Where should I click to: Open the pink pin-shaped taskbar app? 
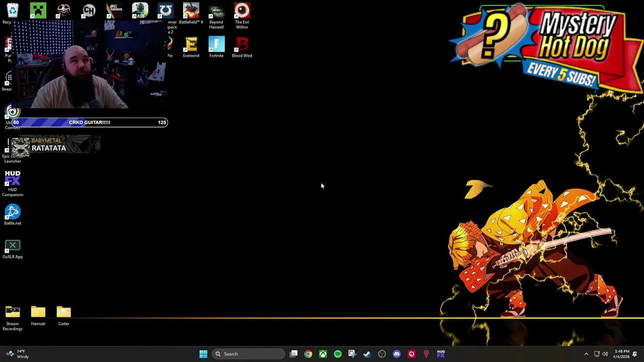(426, 354)
